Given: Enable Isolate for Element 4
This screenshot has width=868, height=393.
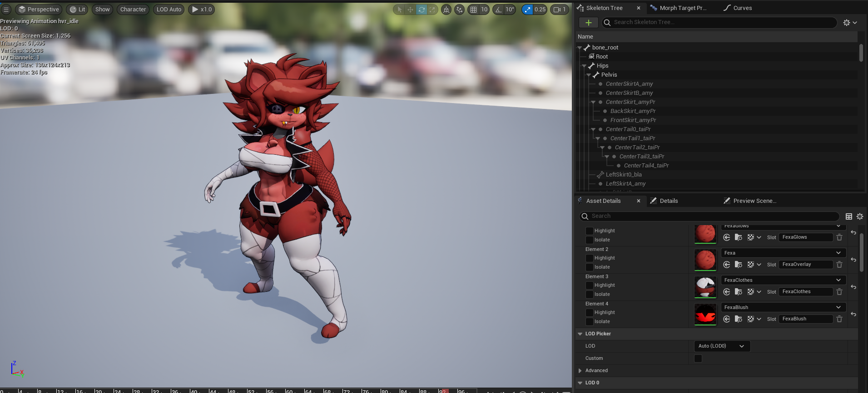Looking at the screenshot, I should click(x=590, y=322).
